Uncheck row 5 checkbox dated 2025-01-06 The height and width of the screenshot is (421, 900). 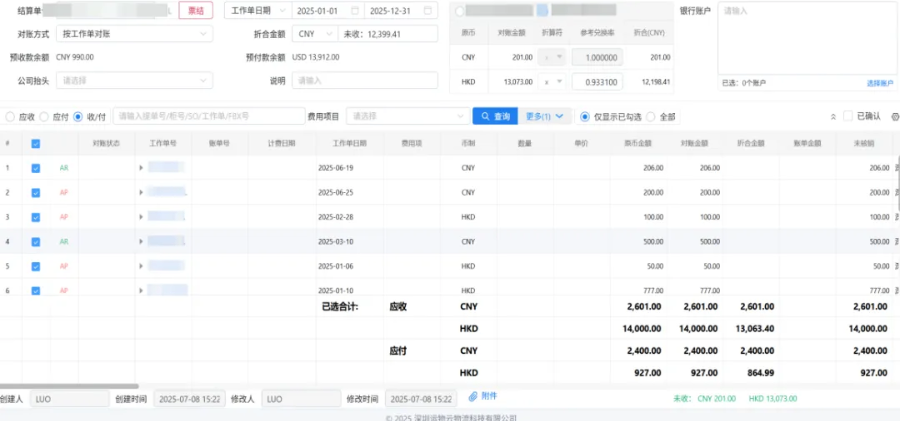(36, 266)
